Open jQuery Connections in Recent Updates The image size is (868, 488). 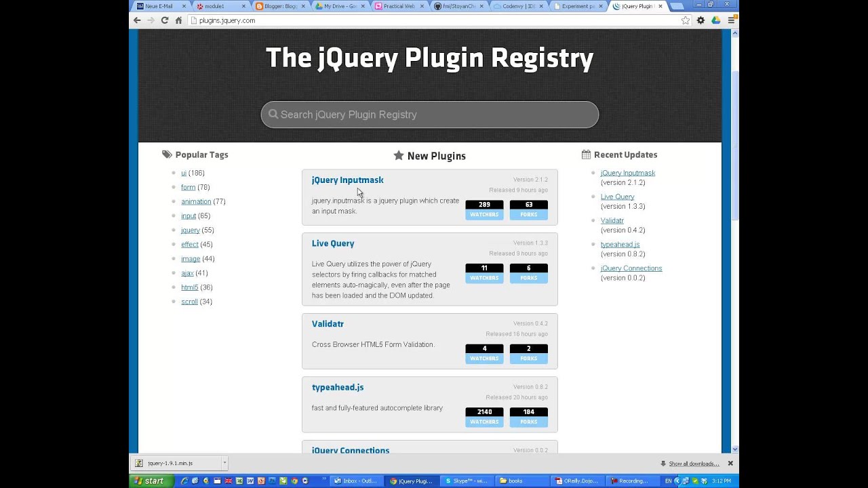point(631,268)
